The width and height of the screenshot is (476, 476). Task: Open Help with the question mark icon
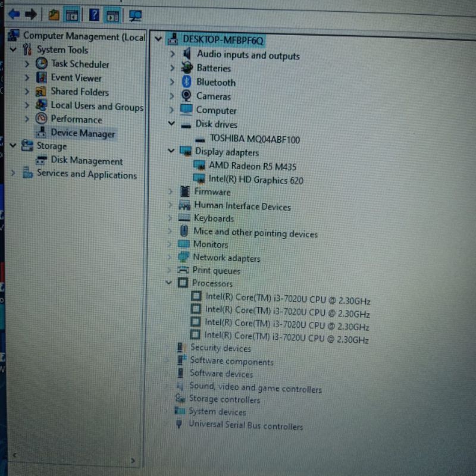(x=94, y=14)
